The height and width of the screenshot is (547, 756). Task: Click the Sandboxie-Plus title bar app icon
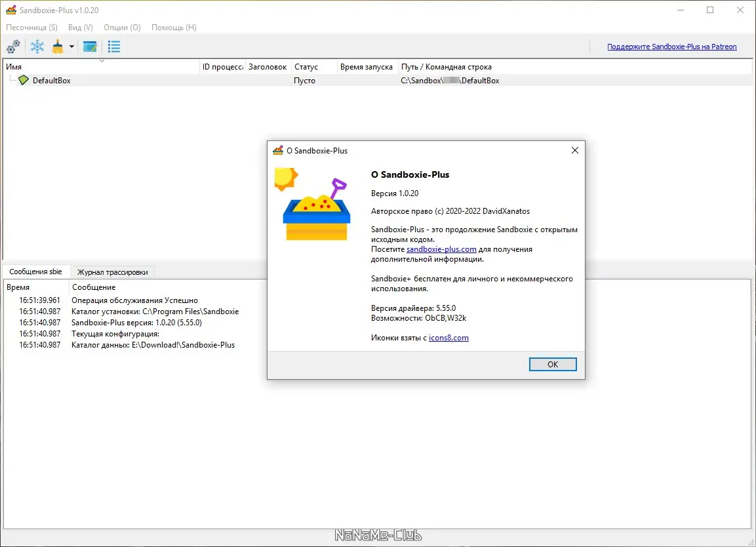(11, 10)
